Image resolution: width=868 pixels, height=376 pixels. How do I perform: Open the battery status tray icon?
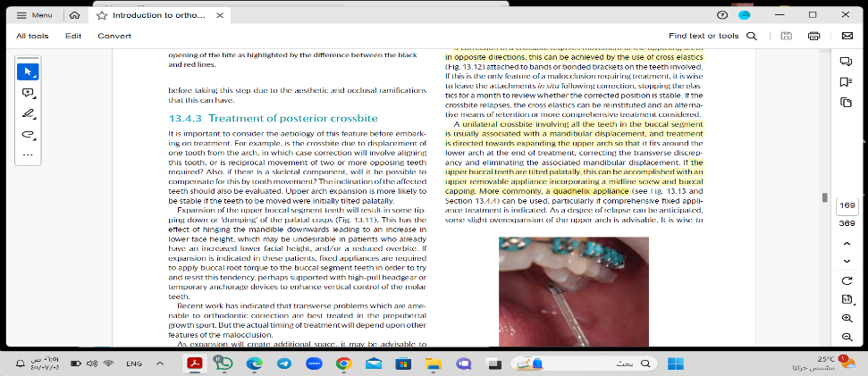76,363
